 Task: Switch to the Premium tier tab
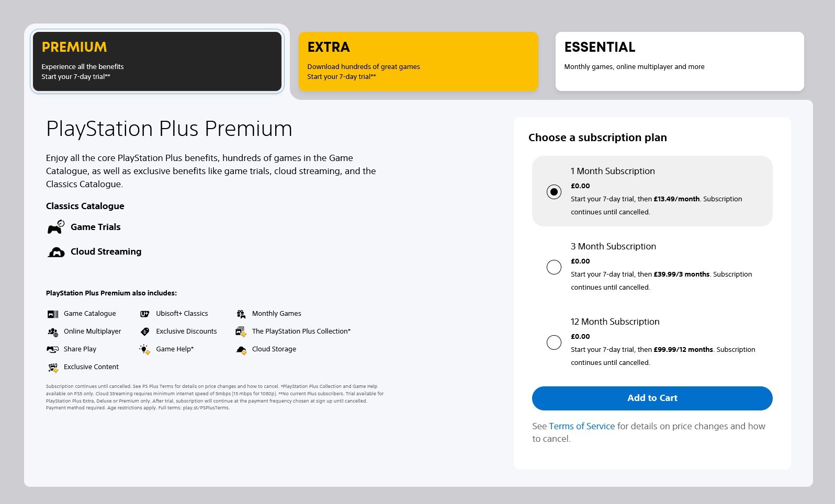pos(157,61)
